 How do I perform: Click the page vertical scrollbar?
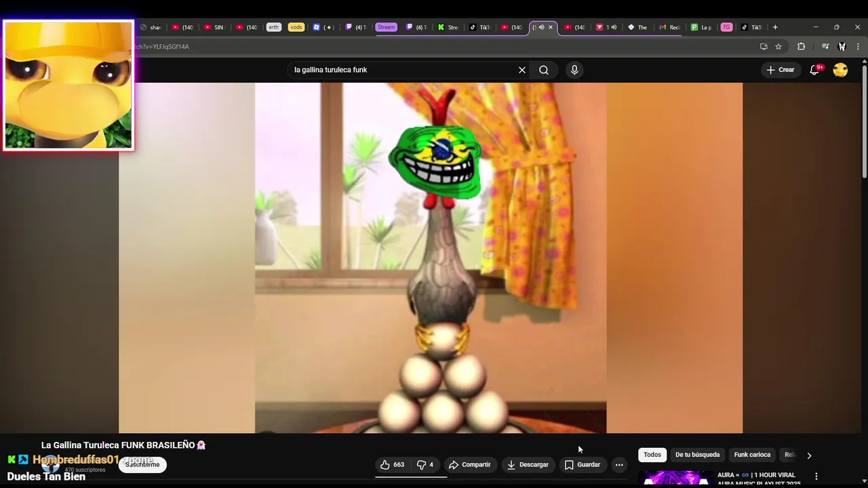864,122
